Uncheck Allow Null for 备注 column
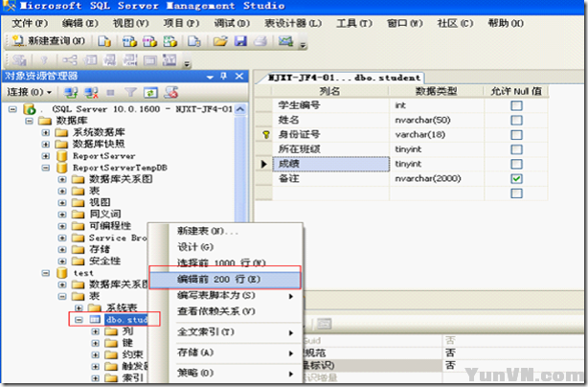 click(x=516, y=178)
